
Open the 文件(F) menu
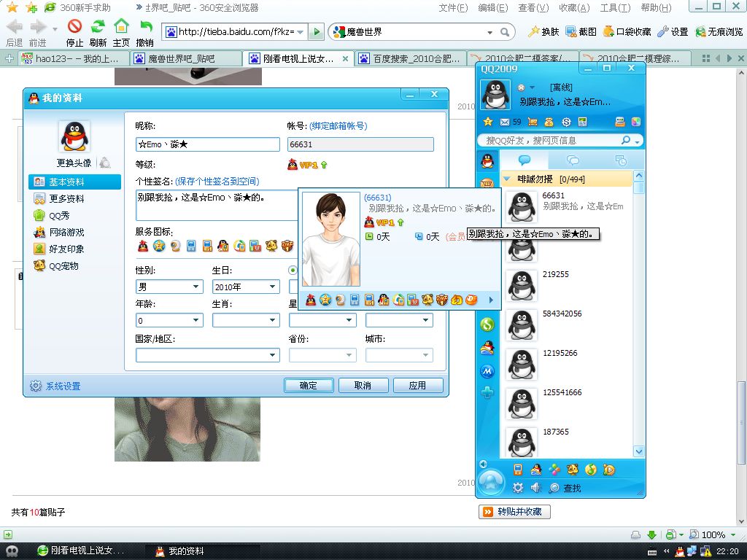(x=453, y=7)
